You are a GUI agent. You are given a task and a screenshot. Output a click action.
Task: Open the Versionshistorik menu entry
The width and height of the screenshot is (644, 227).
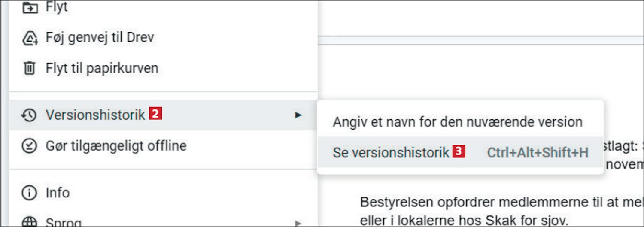(x=95, y=115)
